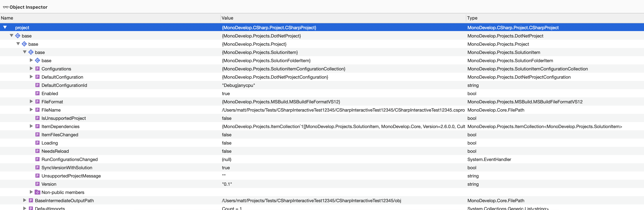
Task: Collapse the project root row
Action: click(x=5, y=27)
